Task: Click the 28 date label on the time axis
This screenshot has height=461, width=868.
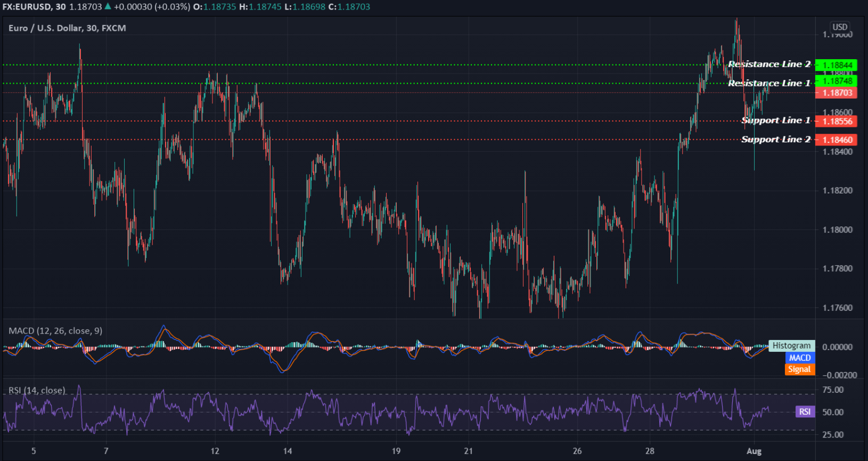Action: pos(650,451)
